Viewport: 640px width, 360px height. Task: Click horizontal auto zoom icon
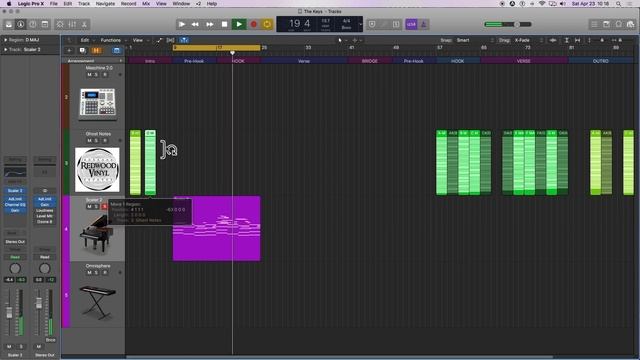577,40
